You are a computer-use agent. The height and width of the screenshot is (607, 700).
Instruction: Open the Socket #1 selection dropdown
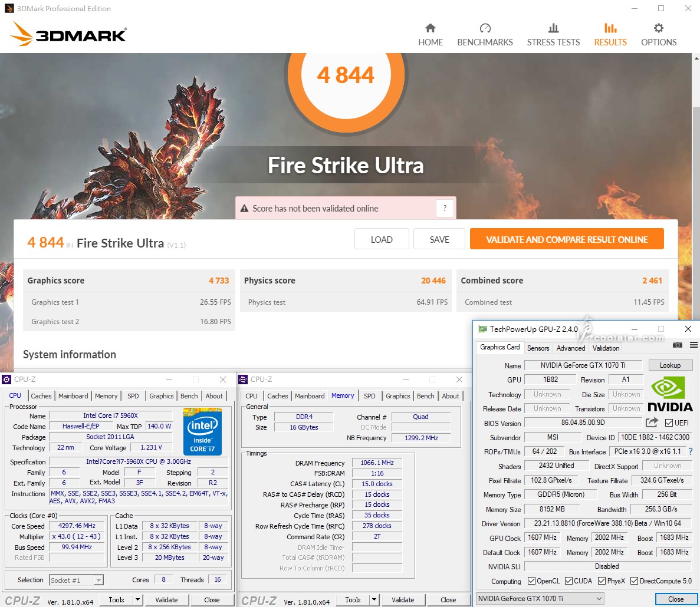tap(76, 580)
